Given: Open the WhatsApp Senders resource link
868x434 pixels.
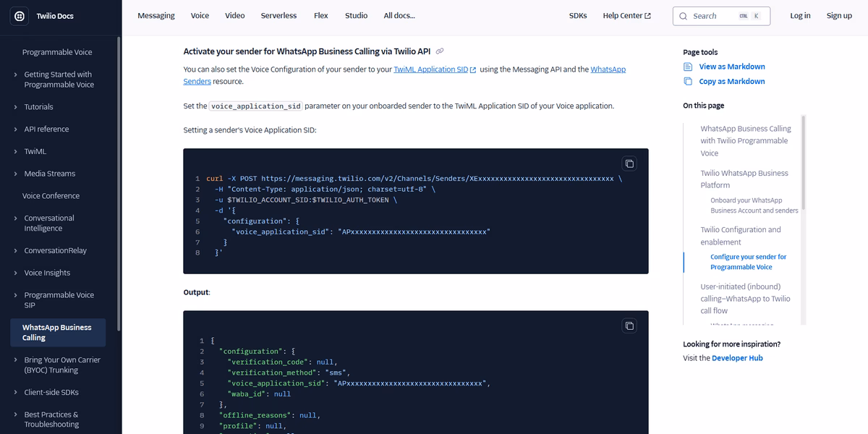Looking at the screenshot, I should pos(196,81).
